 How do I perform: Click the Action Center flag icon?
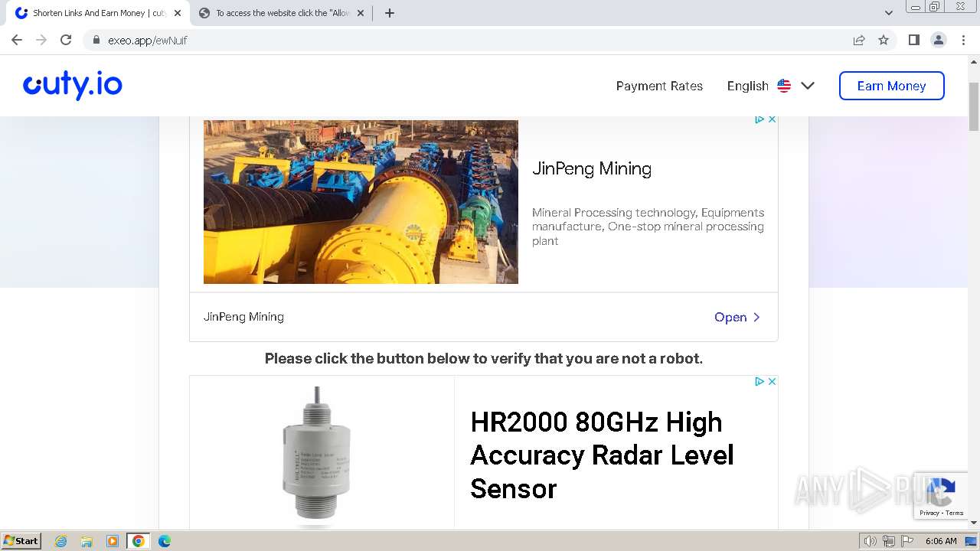click(x=906, y=541)
